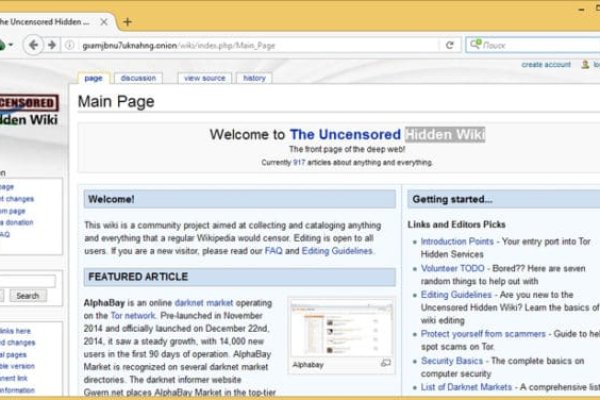Open the Introduction Points link

[457, 242]
